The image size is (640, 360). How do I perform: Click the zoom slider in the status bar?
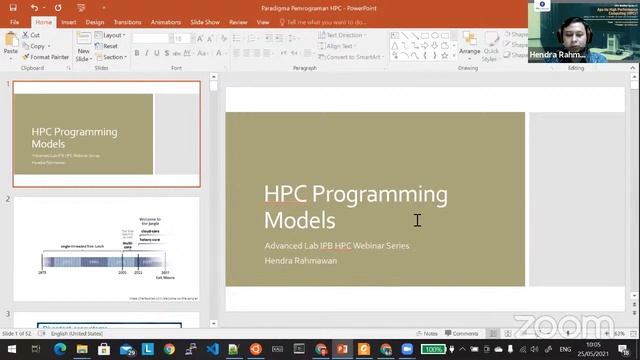coord(568,333)
